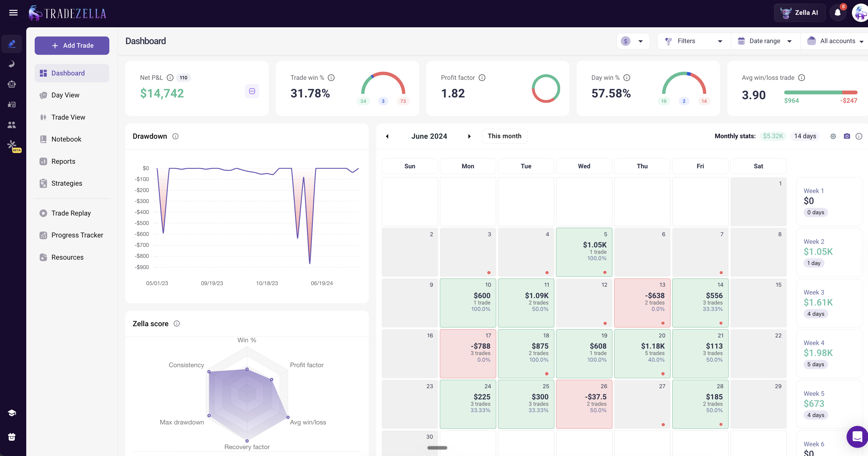Go to the next month arrow
The image size is (868, 456).
click(x=469, y=136)
